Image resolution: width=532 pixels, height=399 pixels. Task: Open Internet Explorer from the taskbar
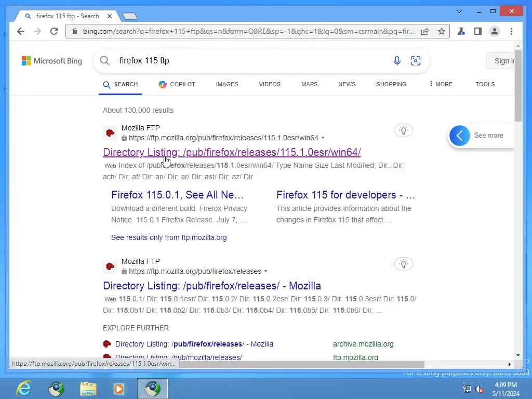pos(24,389)
